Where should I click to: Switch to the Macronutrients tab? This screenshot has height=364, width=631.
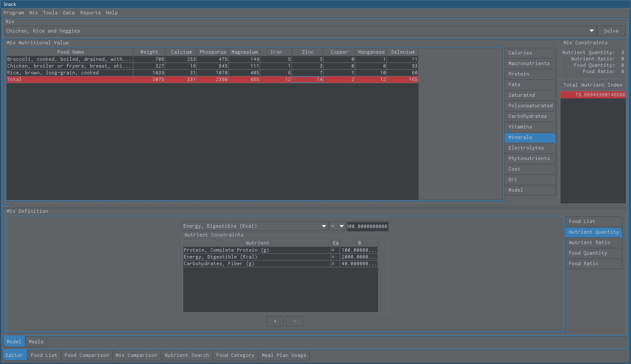tap(530, 63)
